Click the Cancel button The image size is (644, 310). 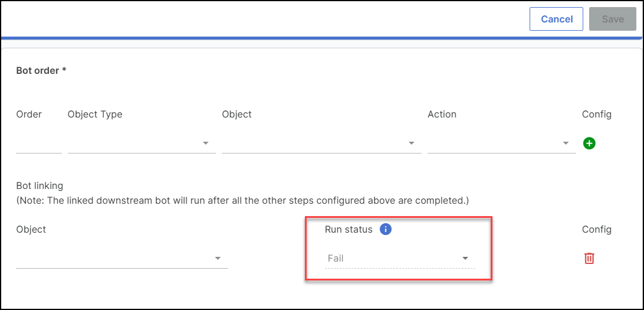pyautogui.click(x=557, y=19)
